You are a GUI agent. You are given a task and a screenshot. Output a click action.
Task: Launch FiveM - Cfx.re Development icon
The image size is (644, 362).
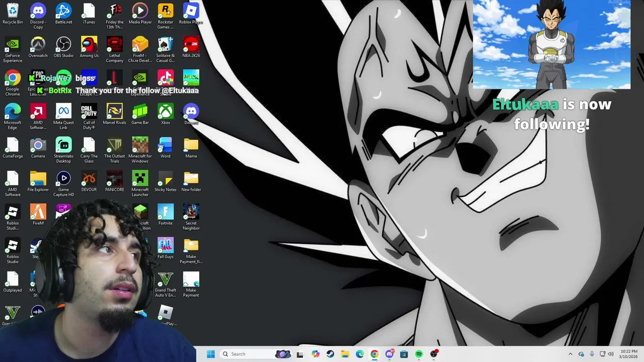coord(140,49)
